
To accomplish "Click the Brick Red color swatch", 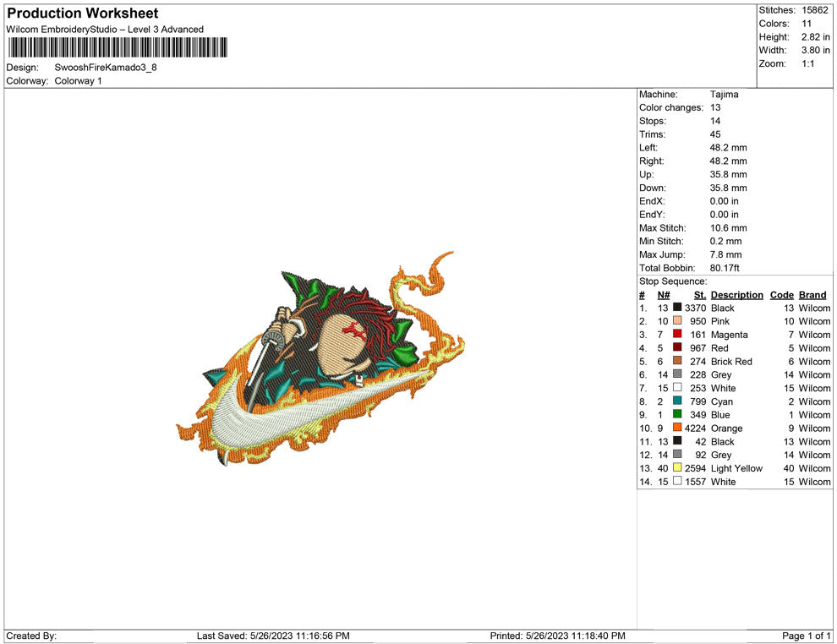I will [x=677, y=361].
